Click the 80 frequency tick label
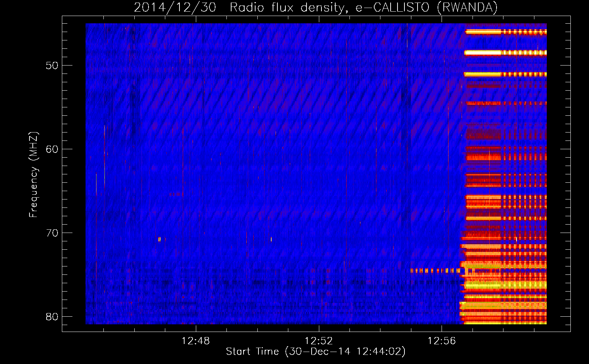 coord(52,317)
